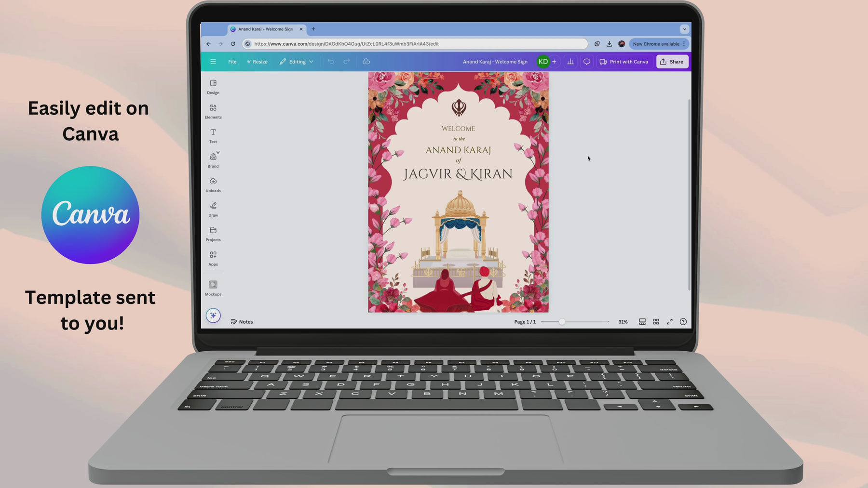Image resolution: width=868 pixels, height=488 pixels.
Task: Redo the last action
Action: (346, 62)
